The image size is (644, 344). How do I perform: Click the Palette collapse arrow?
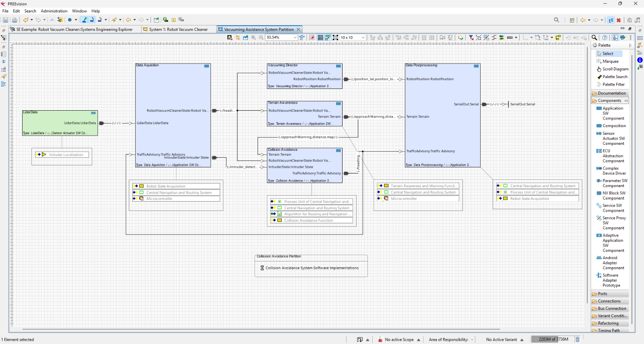tap(630, 45)
